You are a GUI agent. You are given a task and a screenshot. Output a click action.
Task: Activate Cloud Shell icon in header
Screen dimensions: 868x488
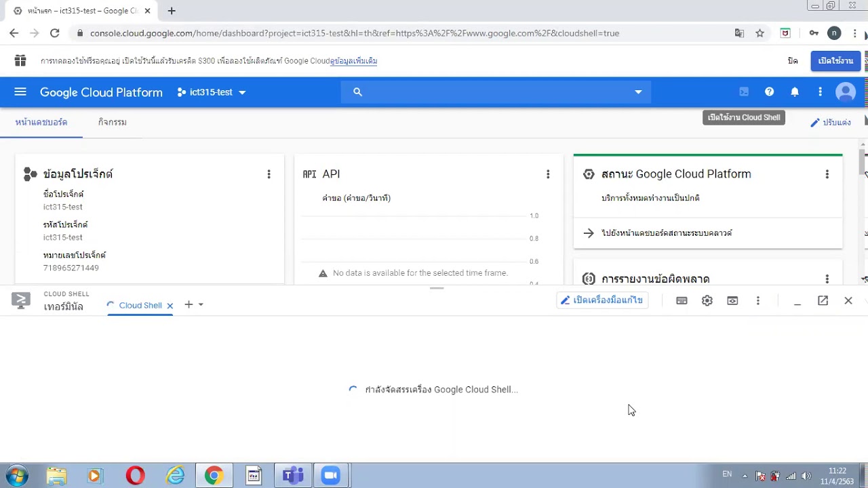point(744,92)
